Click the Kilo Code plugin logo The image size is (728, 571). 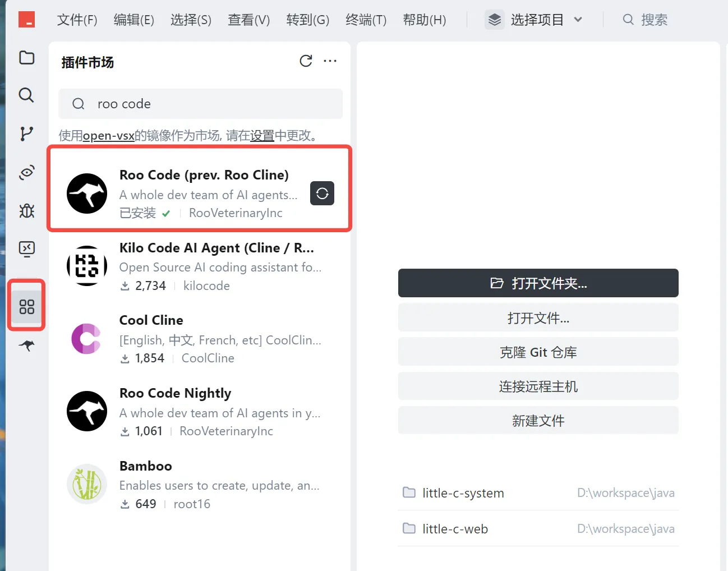[87, 266]
